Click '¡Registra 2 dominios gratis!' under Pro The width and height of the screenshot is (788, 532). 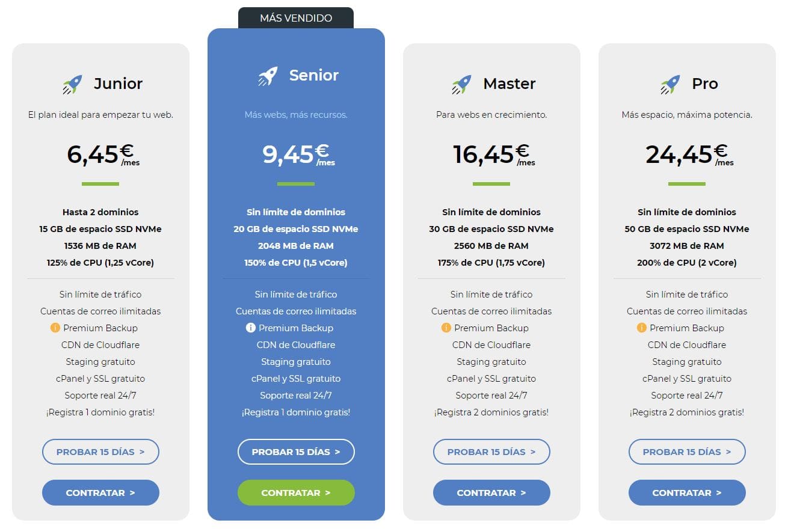[686, 412]
